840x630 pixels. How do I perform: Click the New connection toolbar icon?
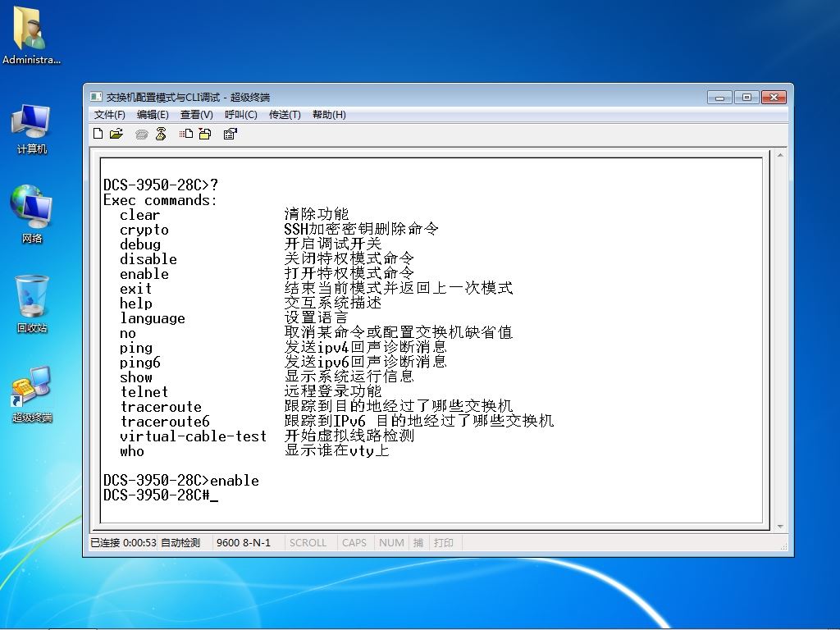click(x=98, y=134)
